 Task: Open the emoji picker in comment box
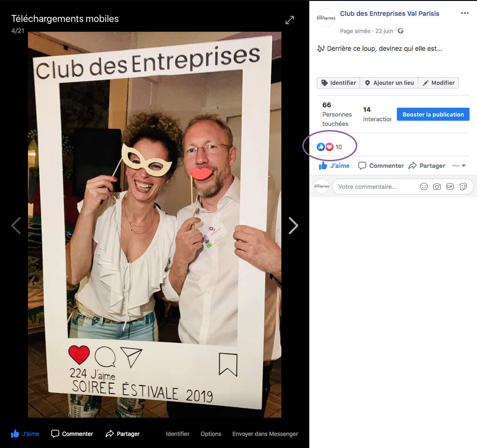tap(424, 186)
